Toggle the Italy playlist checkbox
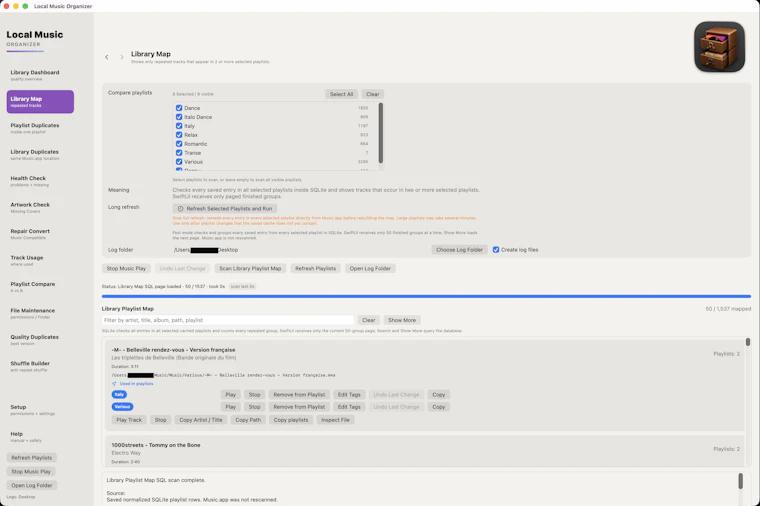The width and height of the screenshot is (760, 506). (x=179, y=126)
